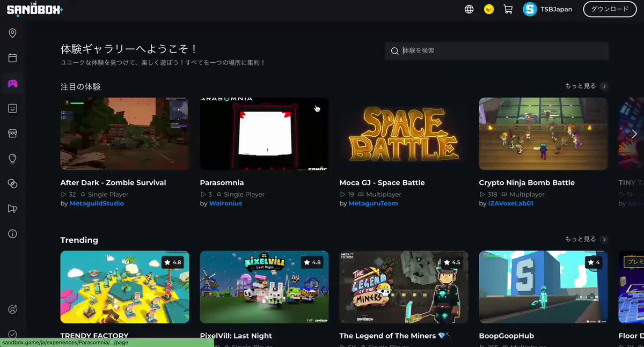Open the linked circles sidebar icon
The height and width of the screenshot is (347, 644).
click(x=12, y=183)
